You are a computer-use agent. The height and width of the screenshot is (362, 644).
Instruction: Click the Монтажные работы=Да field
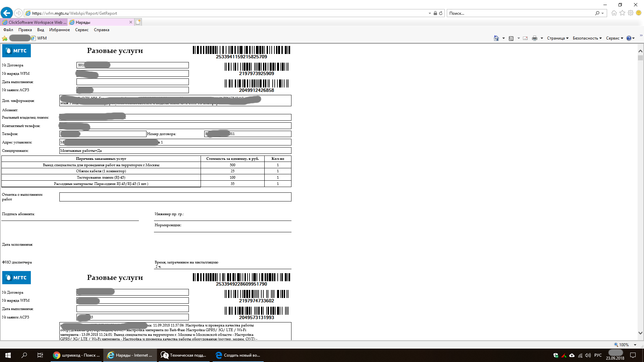175,151
